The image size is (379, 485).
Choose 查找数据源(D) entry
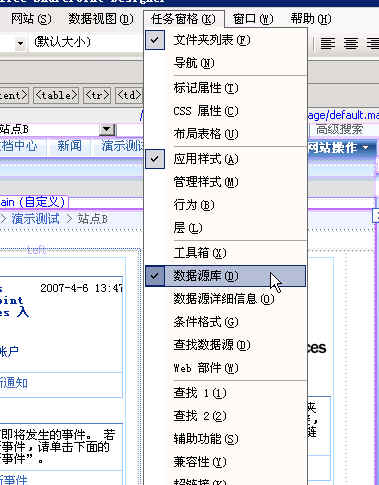click(x=226, y=345)
